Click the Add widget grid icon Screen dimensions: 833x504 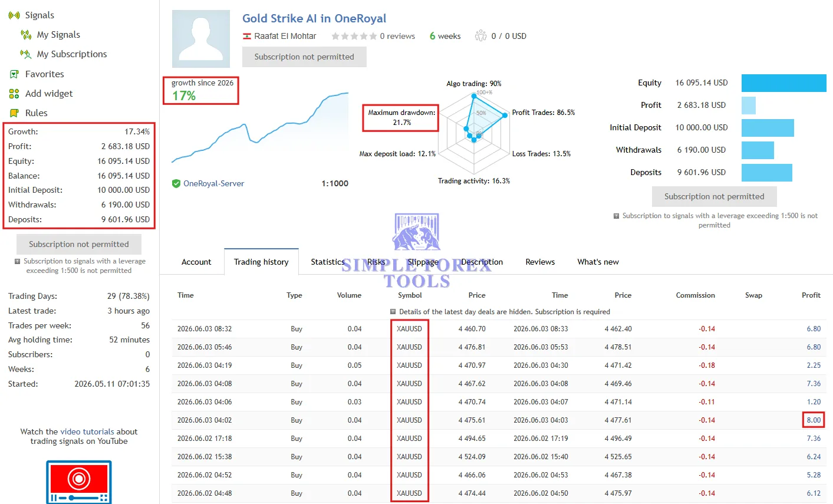point(14,94)
